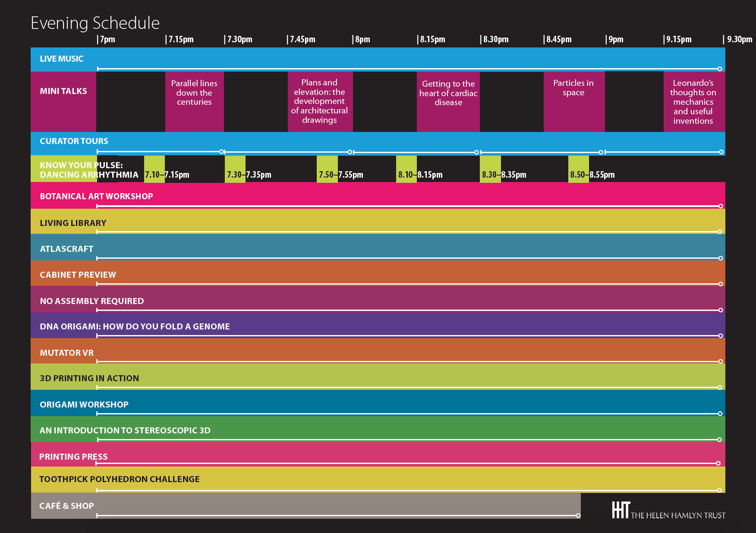Click the second Curator Tours end circle
The height and width of the screenshot is (533, 756).
[350, 152]
